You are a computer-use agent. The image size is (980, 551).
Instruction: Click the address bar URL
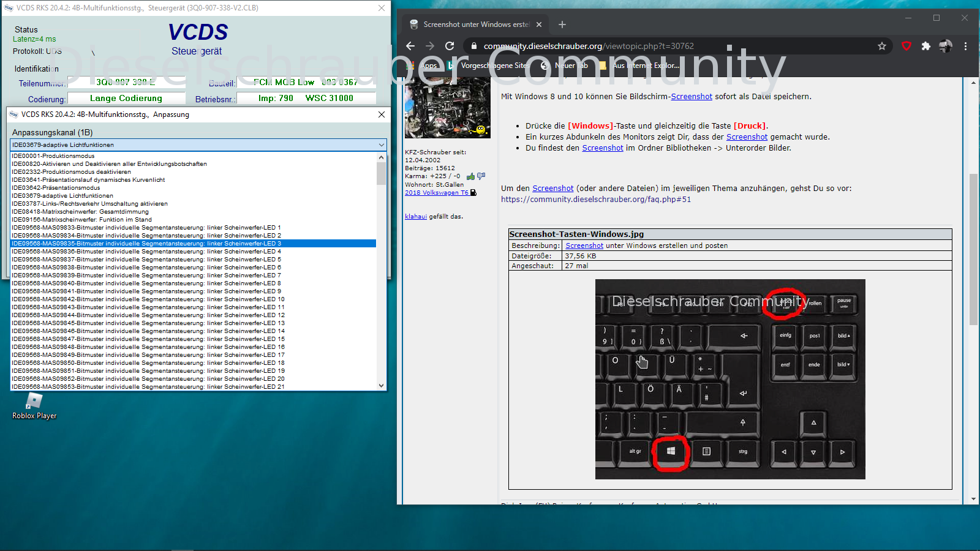589,46
